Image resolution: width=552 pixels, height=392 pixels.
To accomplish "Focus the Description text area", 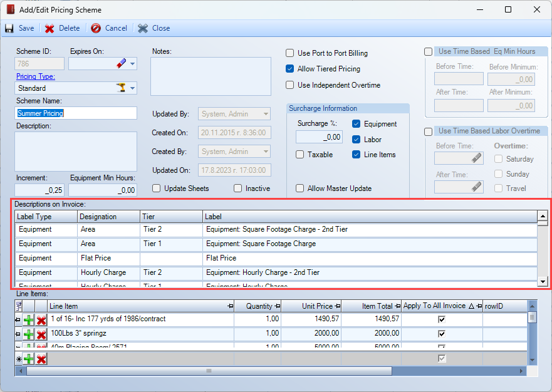I will (x=76, y=152).
